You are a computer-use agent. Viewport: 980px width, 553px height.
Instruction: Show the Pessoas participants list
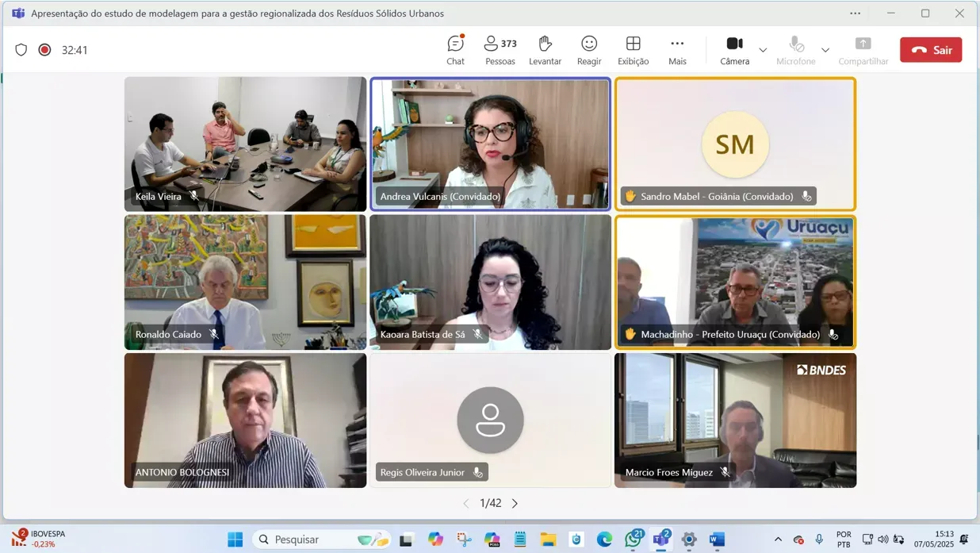click(500, 50)
